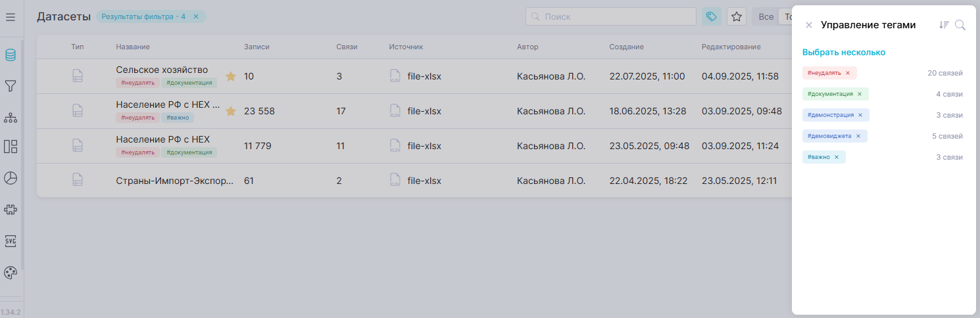This screenshot has width=980, height=318.
Task: Open the filters funnel icon in sidebar
Action: (11, 86)
